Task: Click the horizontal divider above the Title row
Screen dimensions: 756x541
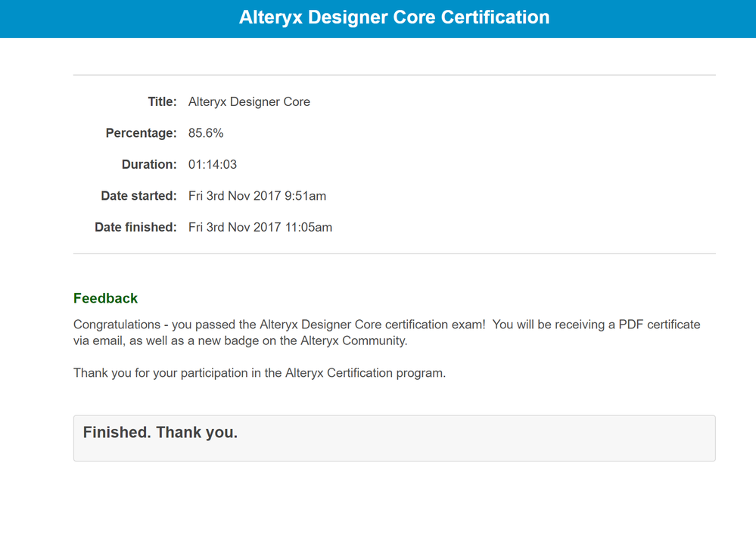Action: (x=394, y=75)
